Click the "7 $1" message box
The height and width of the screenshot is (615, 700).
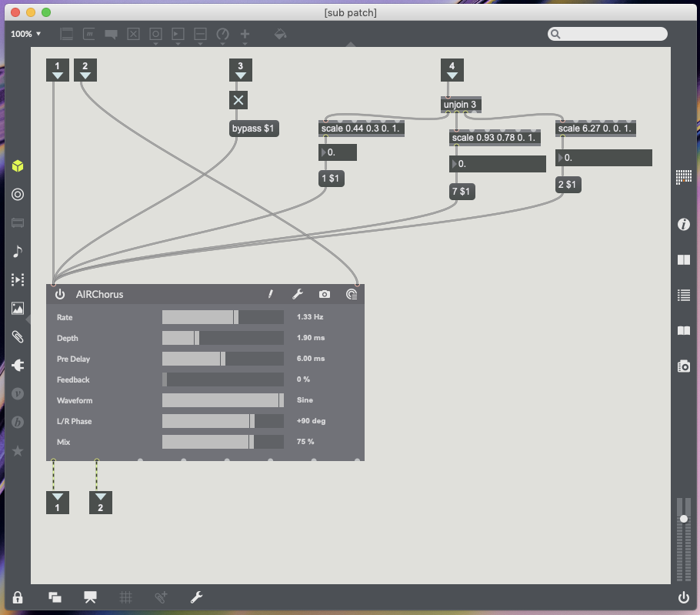click(x=462, y=192)
